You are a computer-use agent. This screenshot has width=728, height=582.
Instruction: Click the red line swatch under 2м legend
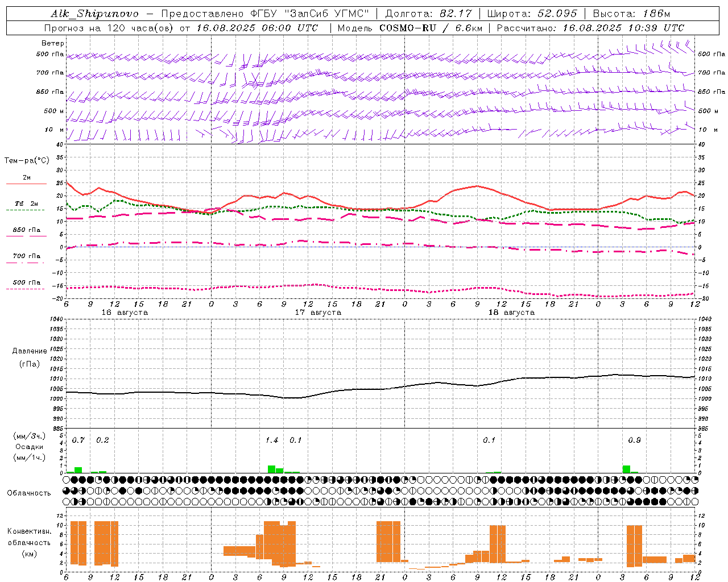(26, 184)
